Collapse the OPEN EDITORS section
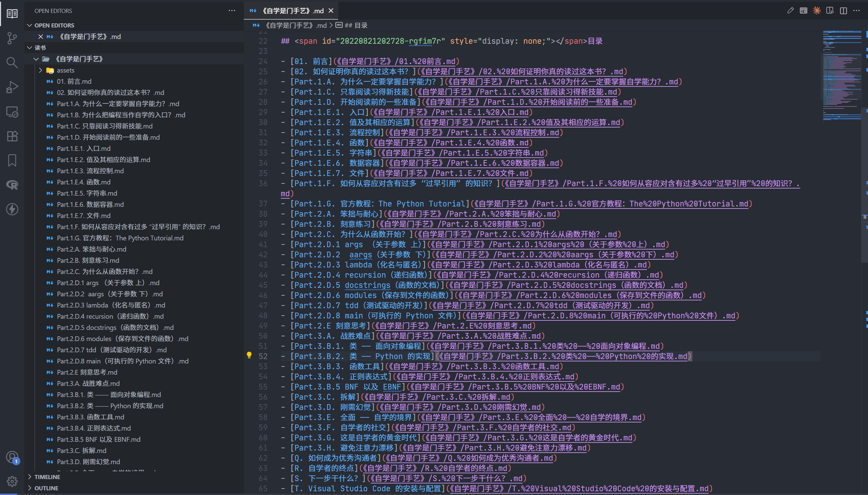The image size is (868, 495). point(29,25)
